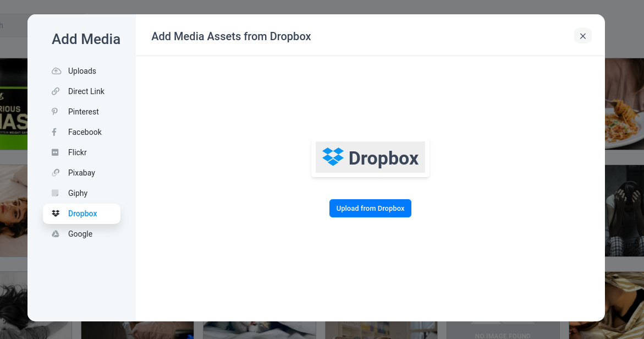The height and width of the screenshot is (339, 644).
Task: Select Pixabay from the sidebar
Action: coord(82,173)
